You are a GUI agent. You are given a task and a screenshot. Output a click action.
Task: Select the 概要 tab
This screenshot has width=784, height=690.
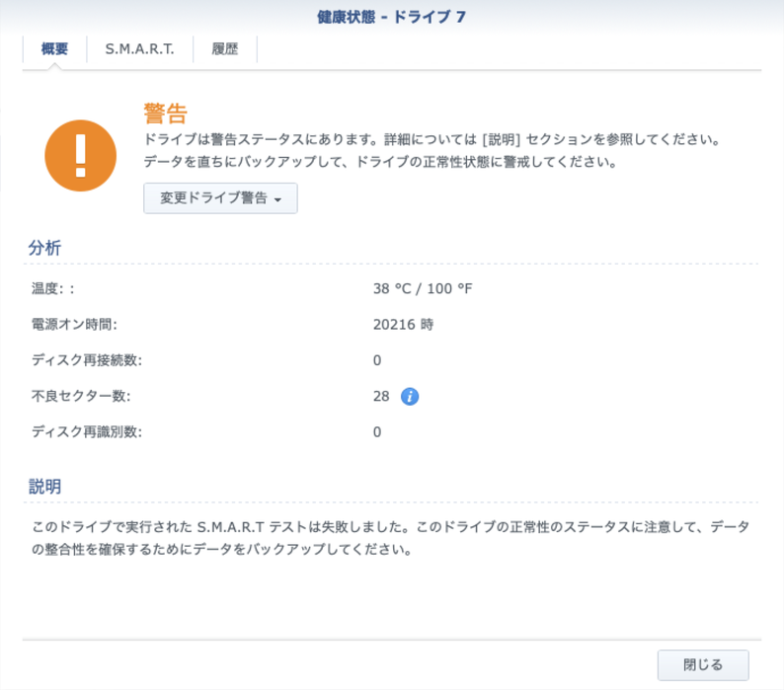click(x=55, y=49)
